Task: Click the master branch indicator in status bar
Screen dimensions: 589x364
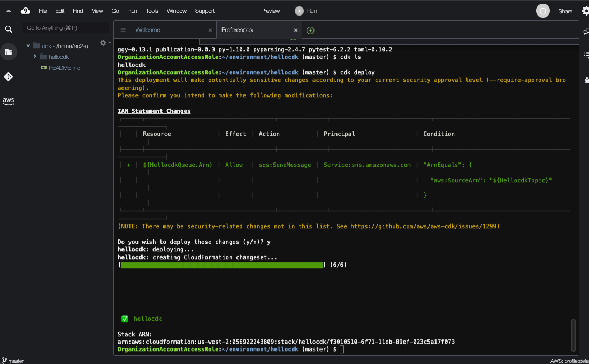Action: pos(13,361)
